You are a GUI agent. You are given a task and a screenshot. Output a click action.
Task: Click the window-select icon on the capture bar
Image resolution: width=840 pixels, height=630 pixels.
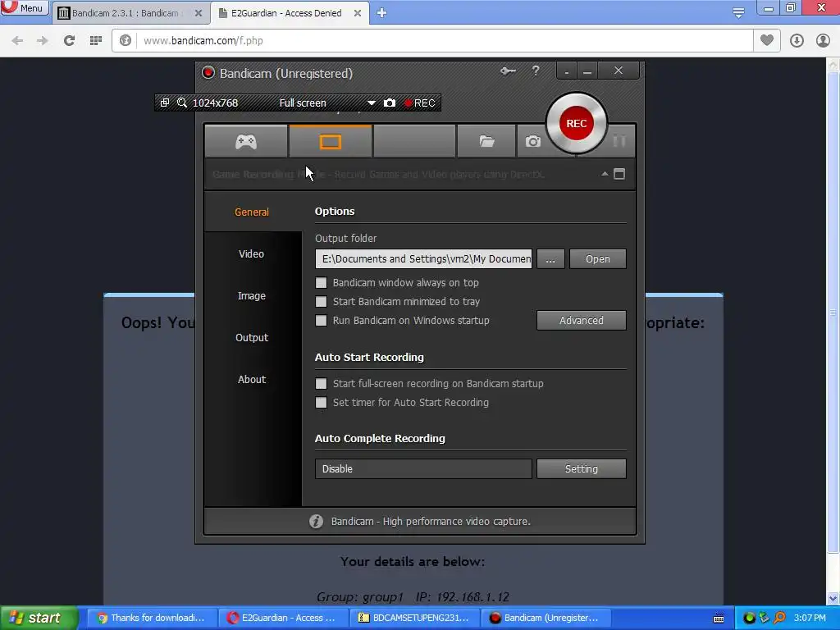[165, 103]
